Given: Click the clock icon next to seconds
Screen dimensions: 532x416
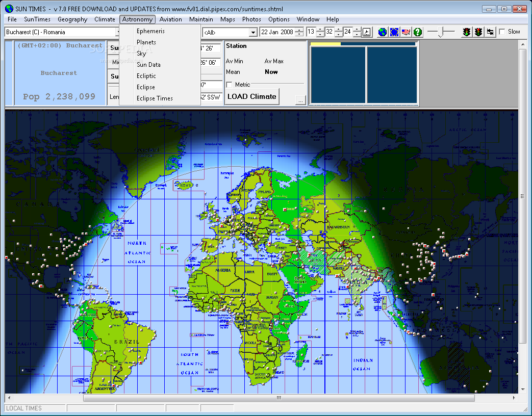Looking at the screenshot, I should pyautogui.click(x=366, y=32).
